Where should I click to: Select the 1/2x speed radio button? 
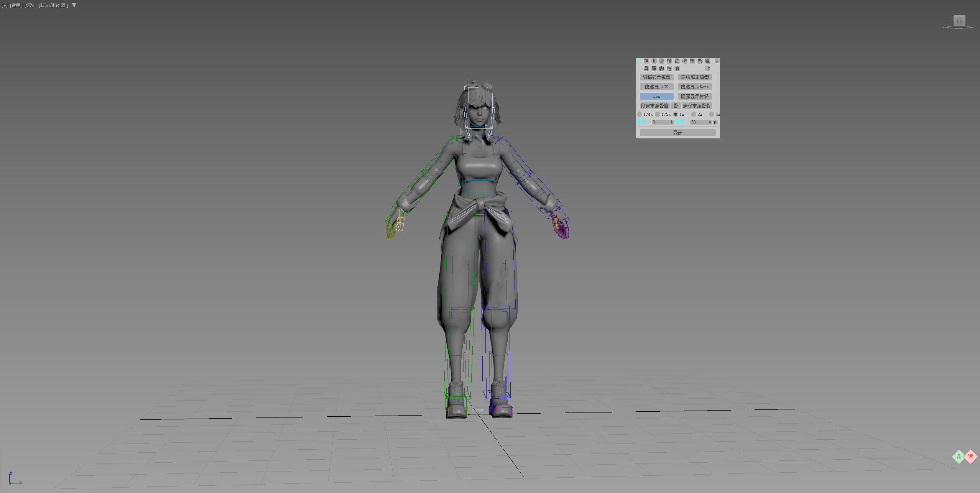pyautogui.click(x=658, y=114)
